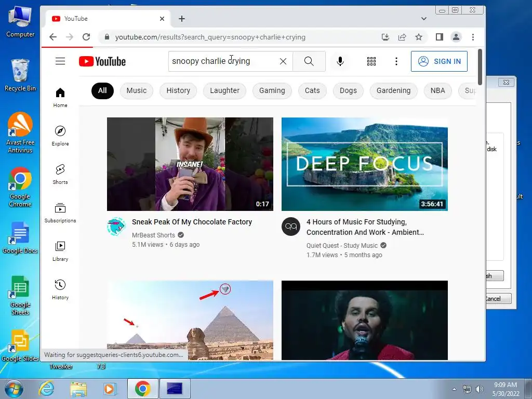
Task: Open the Windows Start button
Action: pos(14,389)
